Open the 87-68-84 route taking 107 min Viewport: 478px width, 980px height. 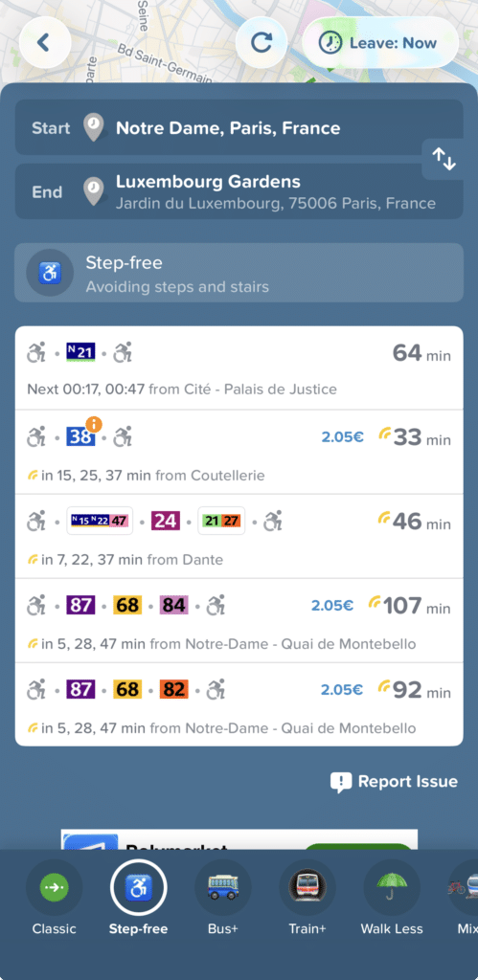(239, 620)
